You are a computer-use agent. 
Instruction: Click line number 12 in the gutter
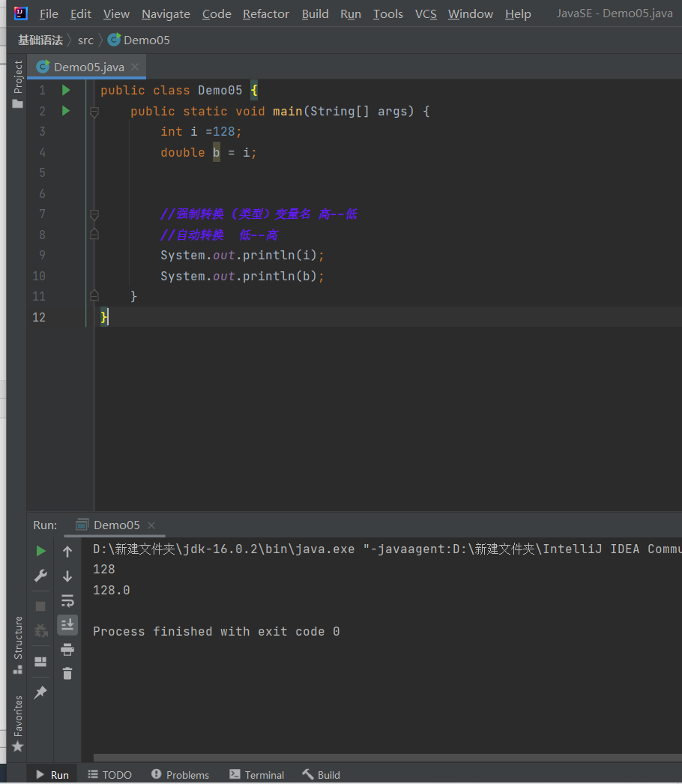point(39,317)
